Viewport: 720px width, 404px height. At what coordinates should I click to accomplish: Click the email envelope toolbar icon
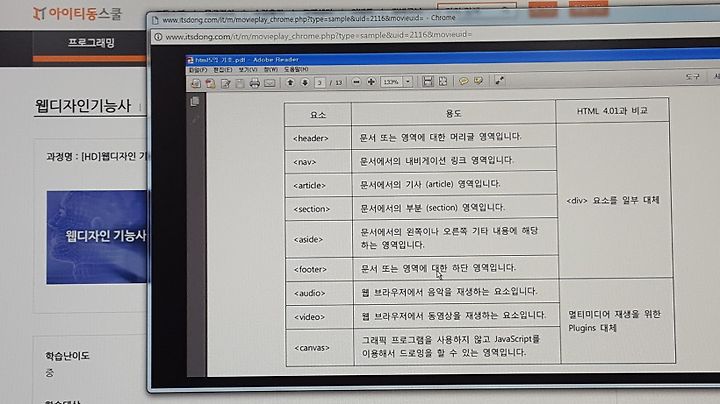click(x=270, y=83)
